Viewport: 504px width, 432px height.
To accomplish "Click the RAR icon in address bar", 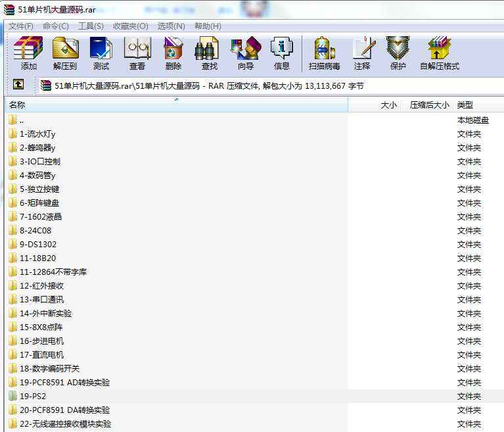I will (46, 85).
